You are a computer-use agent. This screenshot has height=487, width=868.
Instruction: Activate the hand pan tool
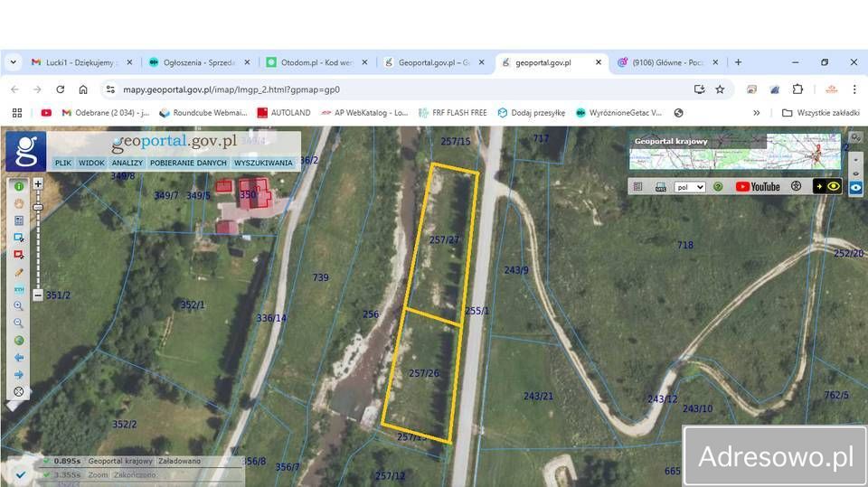[x=18, y=203]
